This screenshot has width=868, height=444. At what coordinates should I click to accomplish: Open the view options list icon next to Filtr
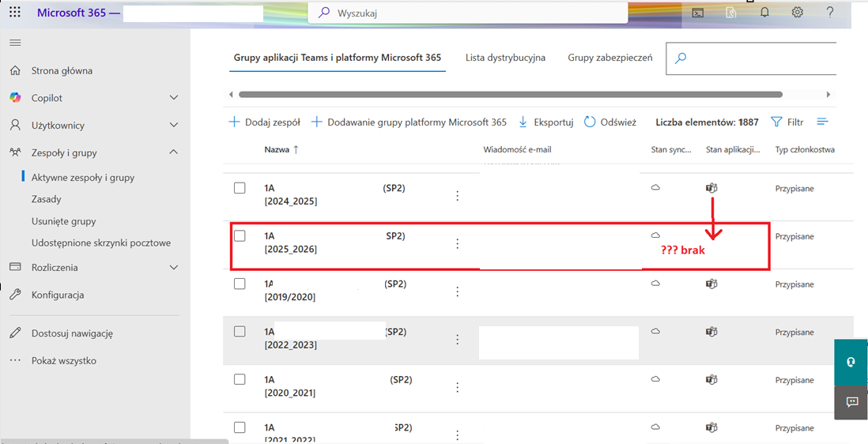823,122
